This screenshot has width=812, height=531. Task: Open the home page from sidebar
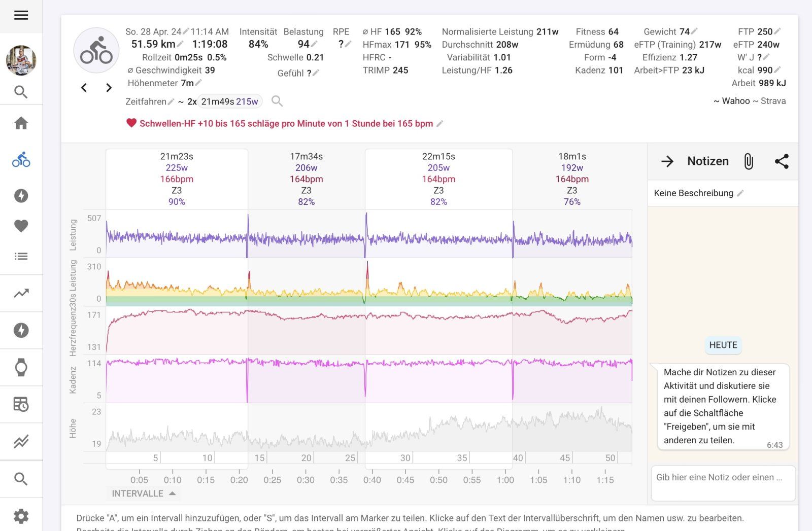coord(21,123)
